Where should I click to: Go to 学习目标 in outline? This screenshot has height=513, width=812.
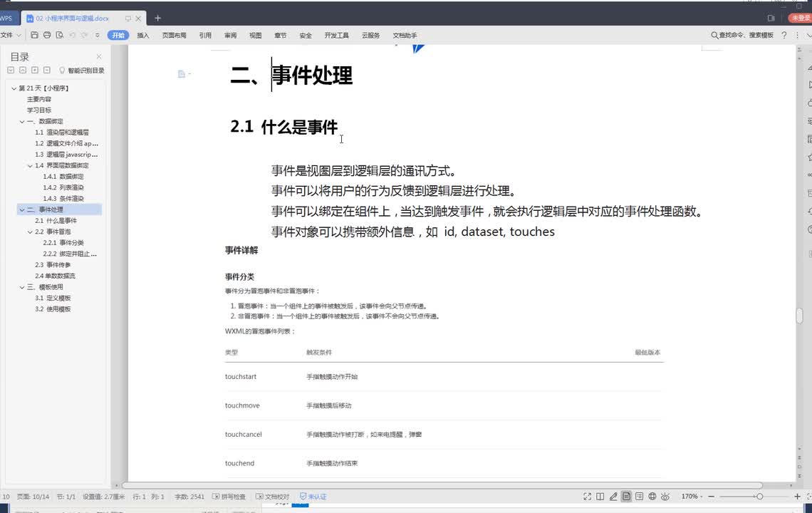[39, 110]
